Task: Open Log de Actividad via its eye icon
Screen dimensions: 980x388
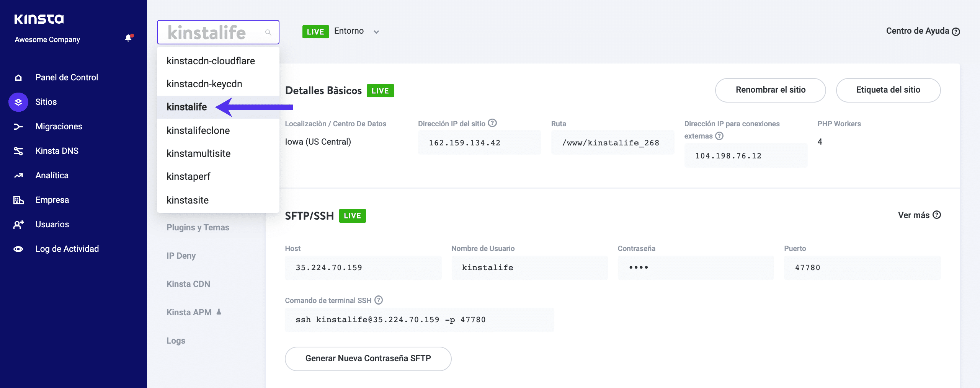Action: 18,248
